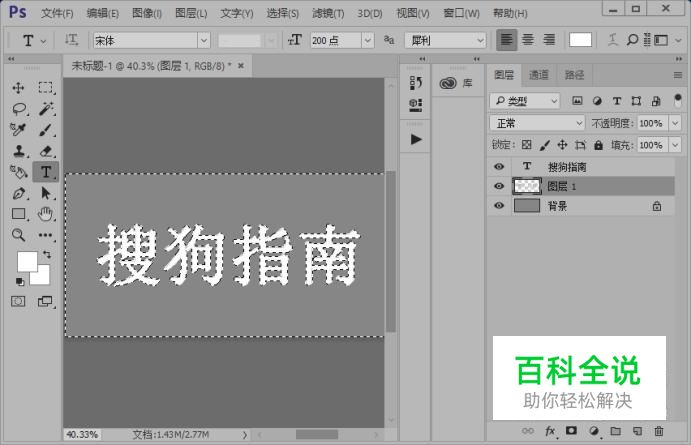Image resolution: width=691 pixels, height=445 pixels.
Task: Delete the selected layer
Action: (x=659, y=431)
